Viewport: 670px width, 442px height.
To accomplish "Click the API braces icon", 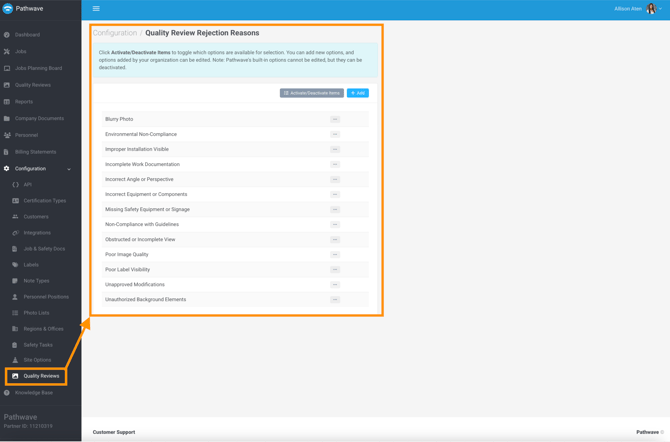I will click(x=15, y=185).
